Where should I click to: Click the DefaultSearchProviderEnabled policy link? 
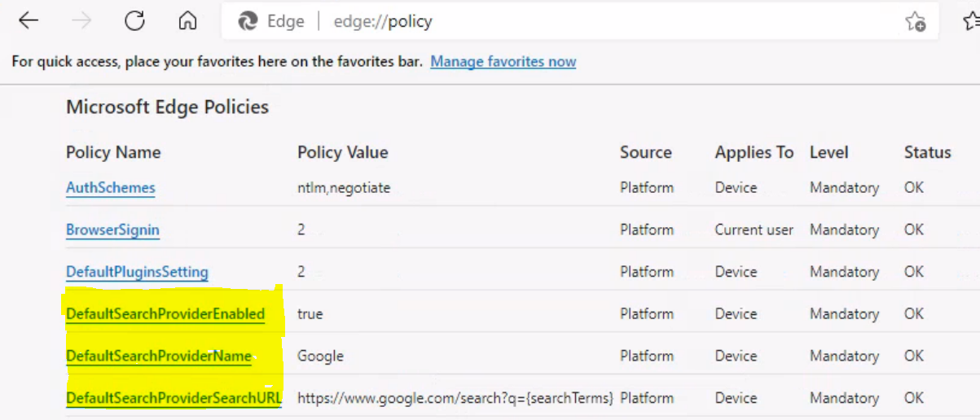[165, 314]
